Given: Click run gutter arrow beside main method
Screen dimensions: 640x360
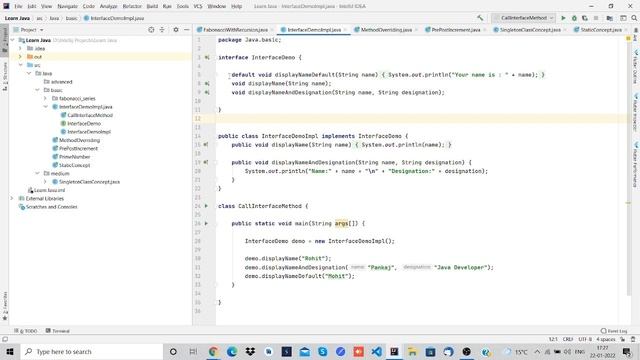Looking at the screenshot, I should tap(206, 223).
